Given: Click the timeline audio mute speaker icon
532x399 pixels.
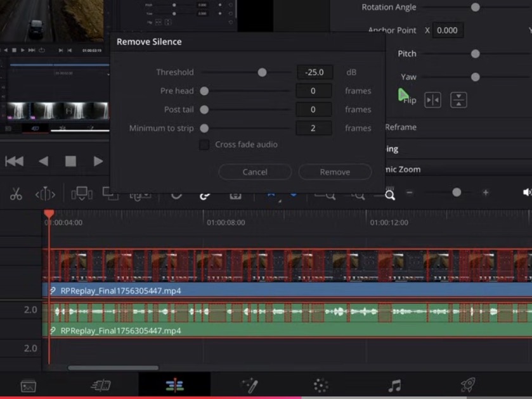Looking at the screenshot, I should click(x=527, y=193).
